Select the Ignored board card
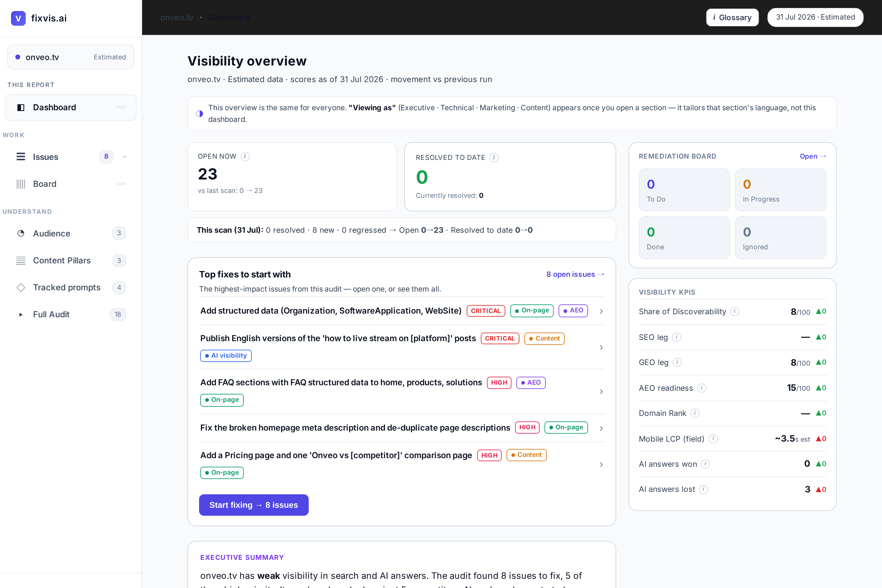The height and width of the screenshot is (588, 882). [780, 237]
